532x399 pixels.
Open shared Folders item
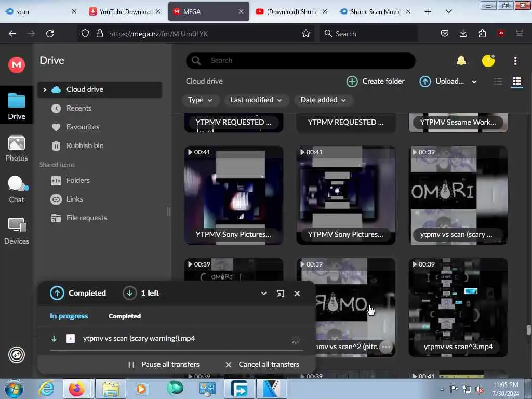[100, 180]
